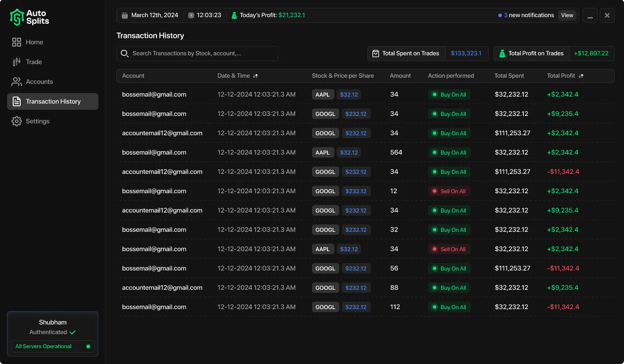Click Buy On All with amount 564
This screenshot has height=364, width=624.
pyautogui.click(x=449, y=152)
